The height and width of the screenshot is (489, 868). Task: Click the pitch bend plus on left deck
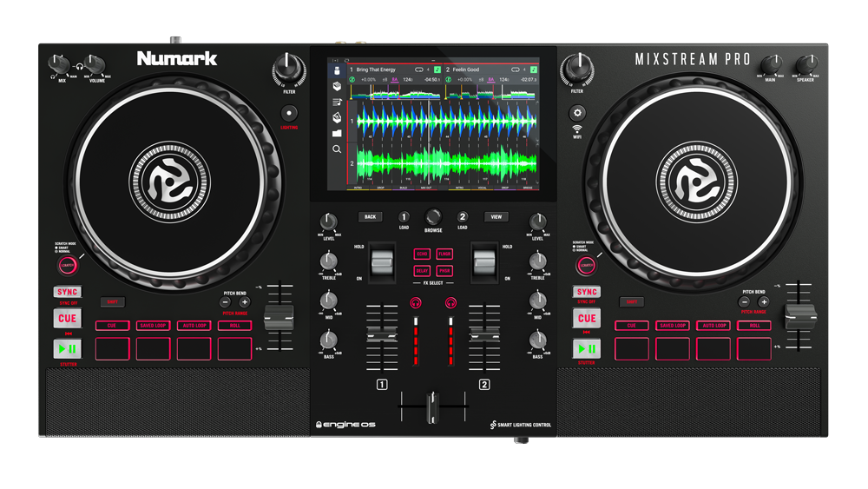(x=244, y=302)
